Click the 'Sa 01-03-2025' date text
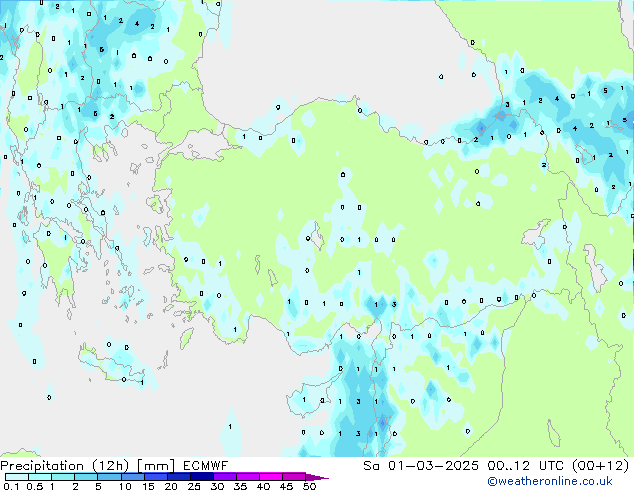The image size is (634, 490). click(x=421, y=466)
